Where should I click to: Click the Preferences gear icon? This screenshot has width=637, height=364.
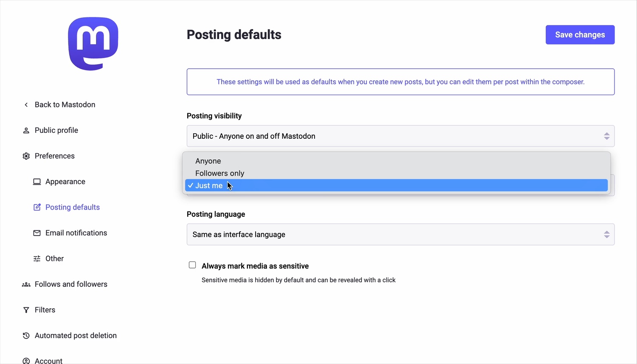[26, 156]
